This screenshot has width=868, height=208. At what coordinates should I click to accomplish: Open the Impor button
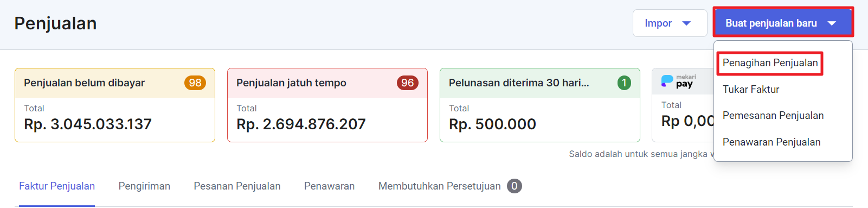point(670,23)
